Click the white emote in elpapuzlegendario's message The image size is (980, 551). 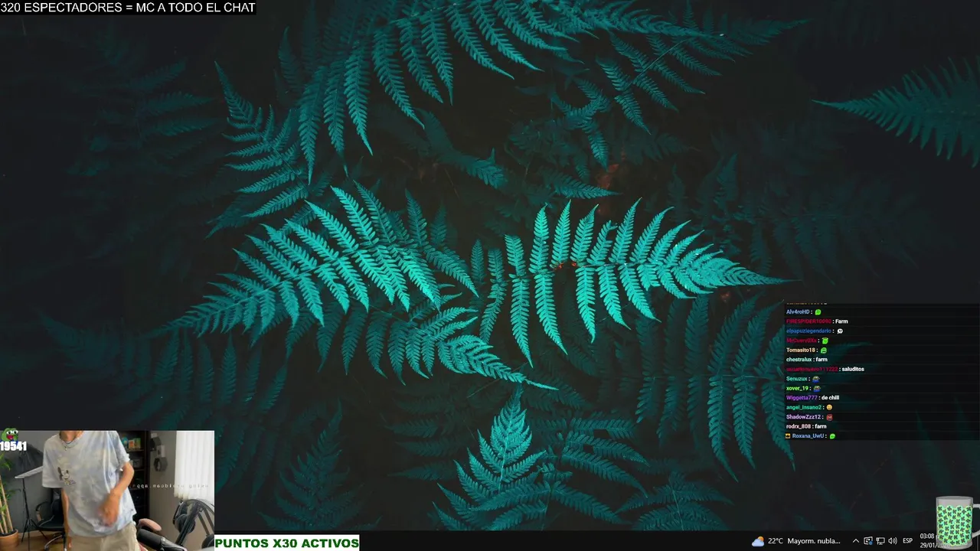[840, 331]
